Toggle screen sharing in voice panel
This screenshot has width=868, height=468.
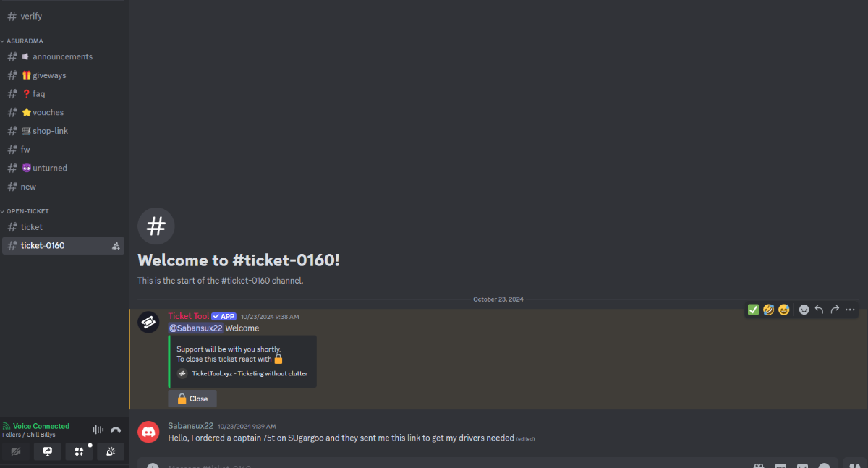coord(48,451)
